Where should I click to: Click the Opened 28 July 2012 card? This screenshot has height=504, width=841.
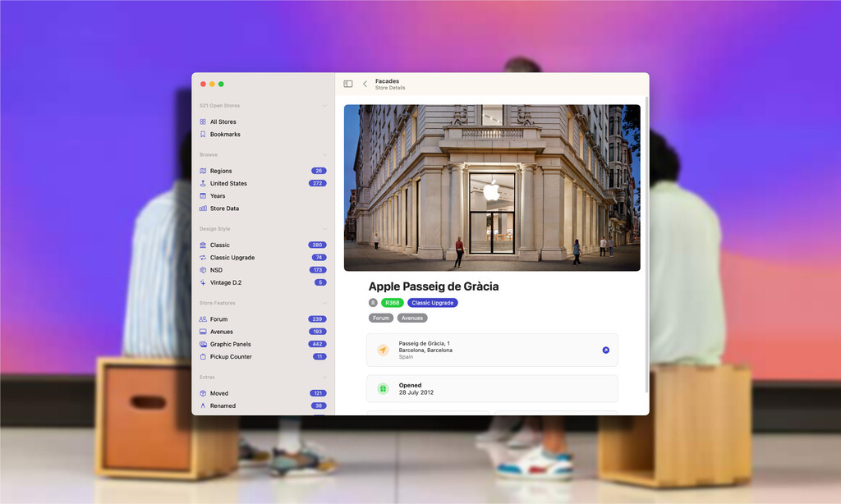coord(492,389)
